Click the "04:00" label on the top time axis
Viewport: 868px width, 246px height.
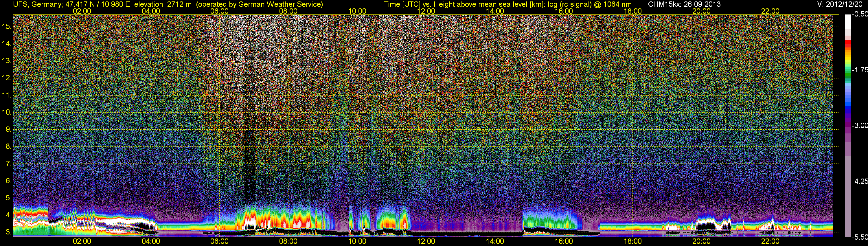click(x=151, y=11)
